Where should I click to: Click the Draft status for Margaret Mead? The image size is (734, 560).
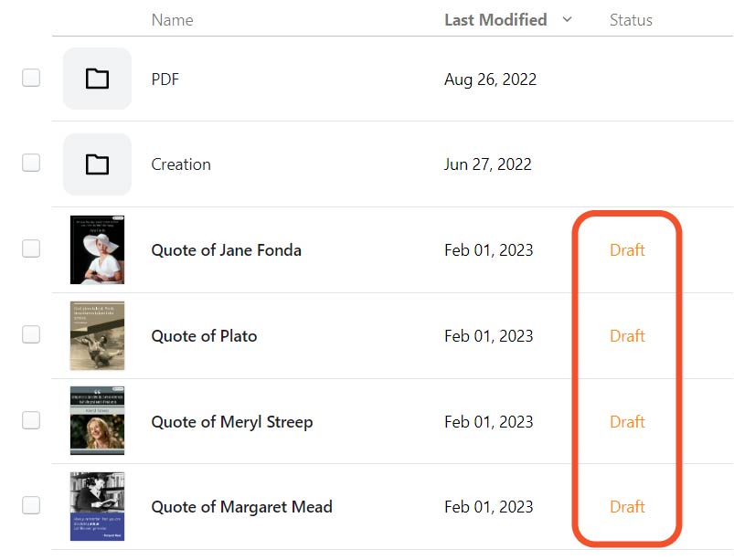[x=627, y=507]
